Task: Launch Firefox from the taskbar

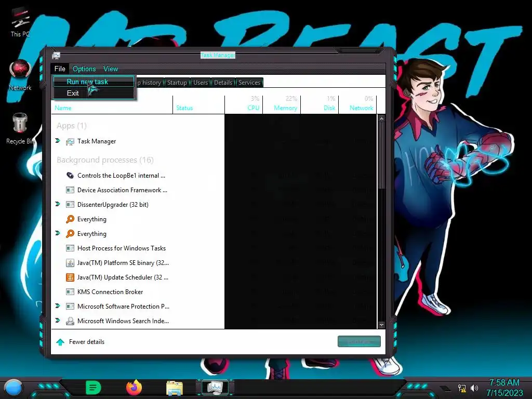Action: point(134,388)
